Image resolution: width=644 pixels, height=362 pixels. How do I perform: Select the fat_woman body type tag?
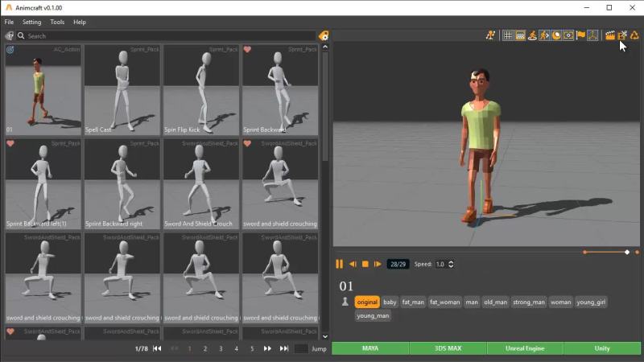pyautogui.click(x=445, y=302)
